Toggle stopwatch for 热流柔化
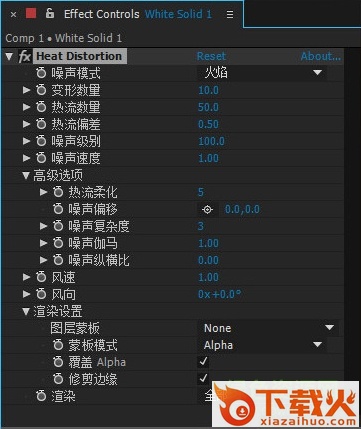The height and width of the screenshot is (429, 361). pos(58,192)
